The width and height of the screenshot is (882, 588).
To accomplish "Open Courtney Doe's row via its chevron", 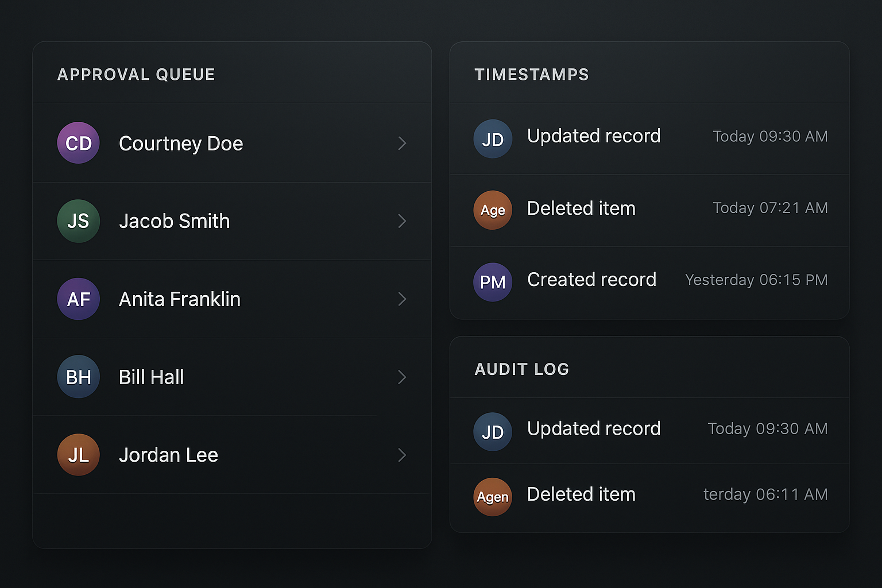I will pyautogui.click(x=402, y=143).
